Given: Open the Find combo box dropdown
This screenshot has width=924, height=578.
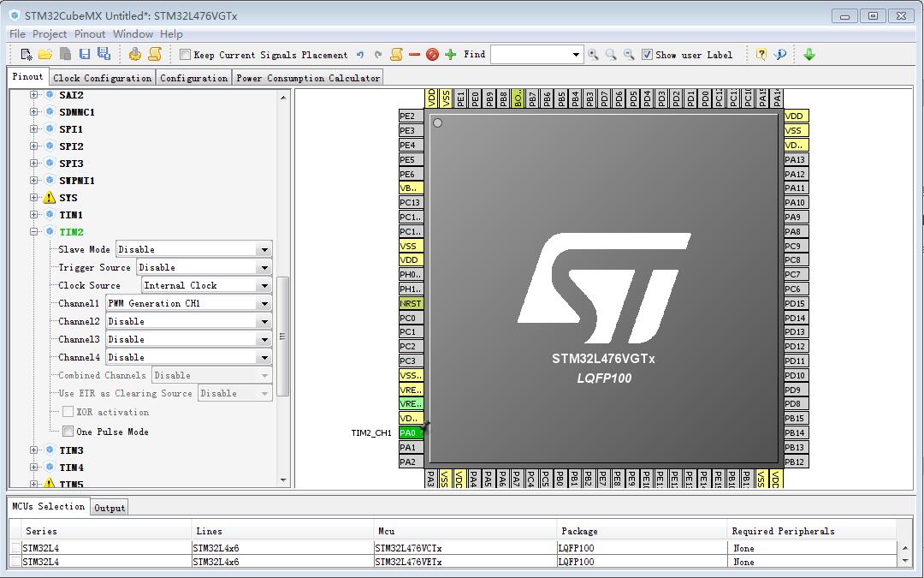Looking at the screenshot, I should (576, 55).
